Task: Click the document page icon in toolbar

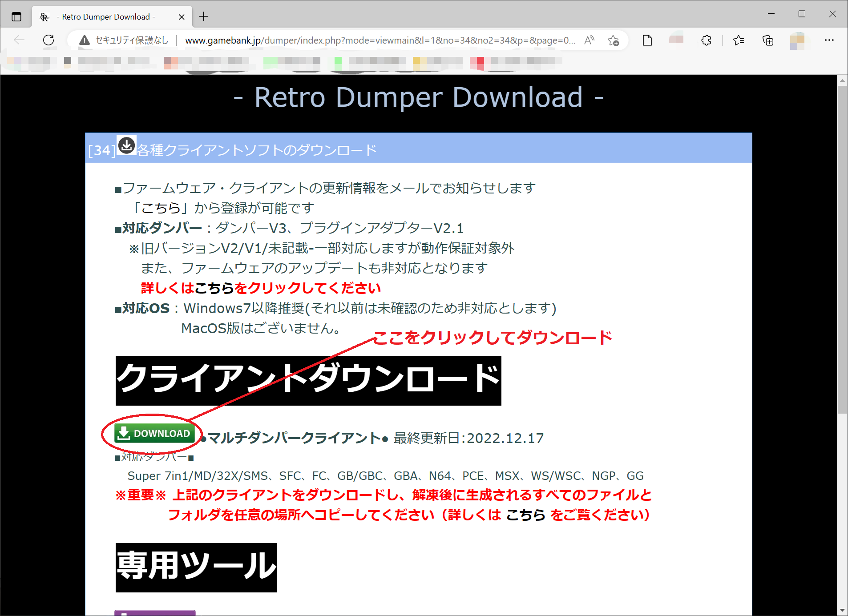Action: pyautogui.click(x=647, y=40)
